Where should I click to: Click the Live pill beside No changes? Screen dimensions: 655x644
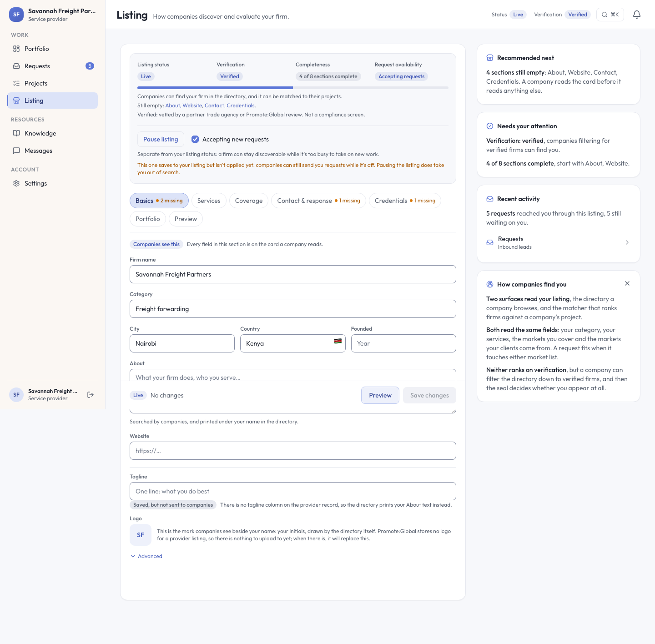[x=138, y=395]
